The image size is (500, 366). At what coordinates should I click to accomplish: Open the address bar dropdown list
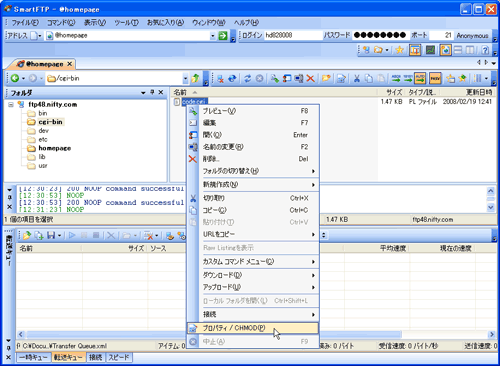click(x=213, y=36)
